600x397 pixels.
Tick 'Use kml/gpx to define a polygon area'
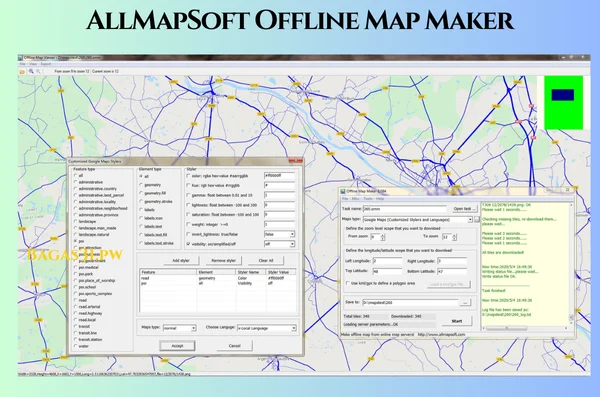[348, 283]
